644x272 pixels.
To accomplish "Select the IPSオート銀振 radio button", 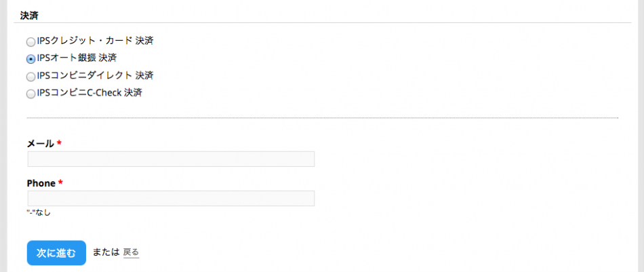I will point(31,59).
